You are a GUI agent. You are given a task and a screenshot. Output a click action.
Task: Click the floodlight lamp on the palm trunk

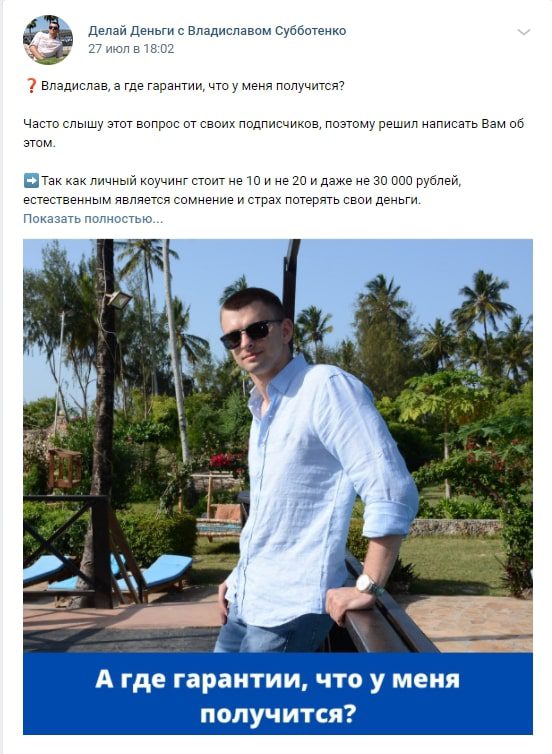pyautogui.click(x=118, y=299)
